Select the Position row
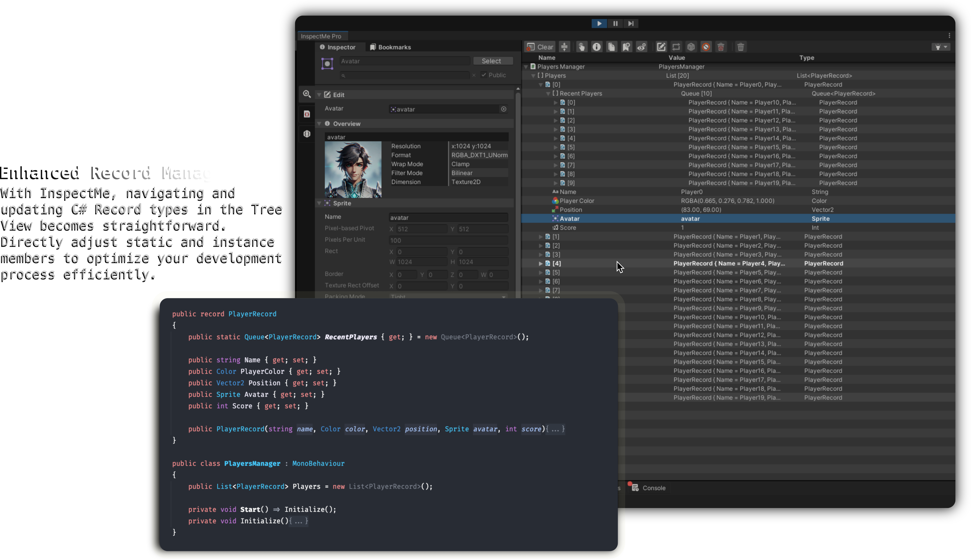This screenshot has height=560, width=971. tap(738, 210)
